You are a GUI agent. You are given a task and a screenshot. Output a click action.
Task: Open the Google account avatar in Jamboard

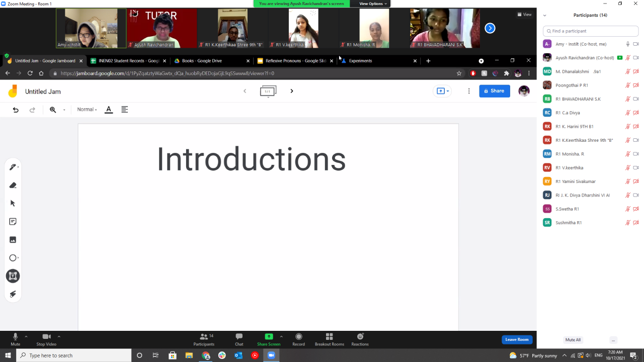click(524, 91)
